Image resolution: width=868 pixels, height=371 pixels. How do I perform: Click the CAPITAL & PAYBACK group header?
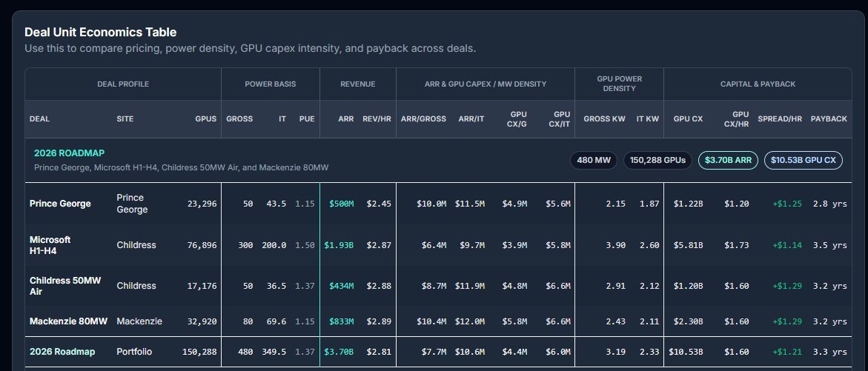pyautogui.click(x=758, y=84)
